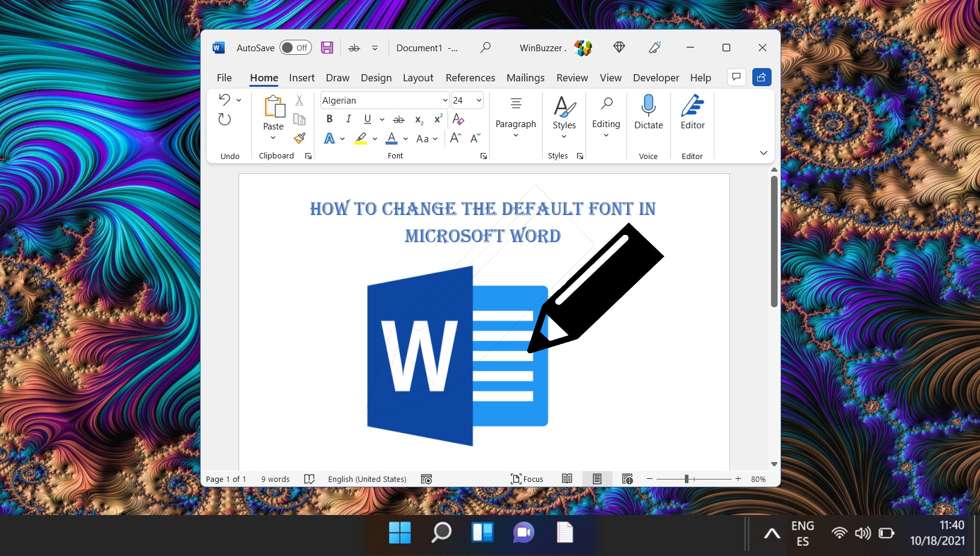Switch to the References tab

click(470, 78)
